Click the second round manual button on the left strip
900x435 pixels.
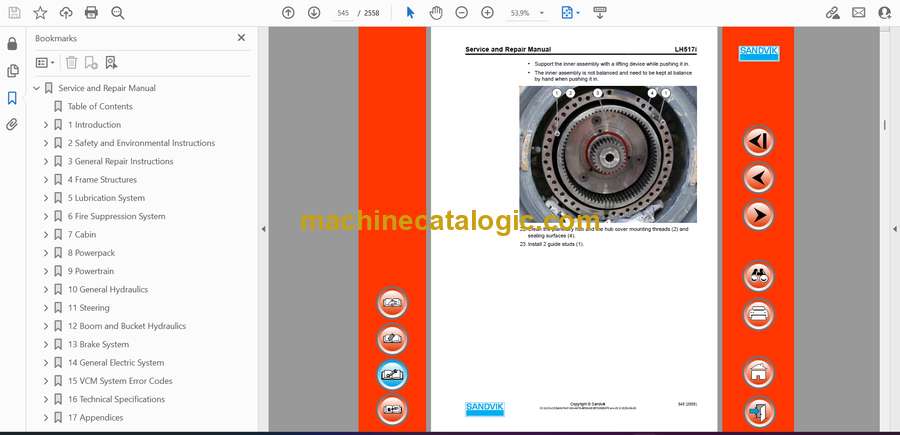393,339
